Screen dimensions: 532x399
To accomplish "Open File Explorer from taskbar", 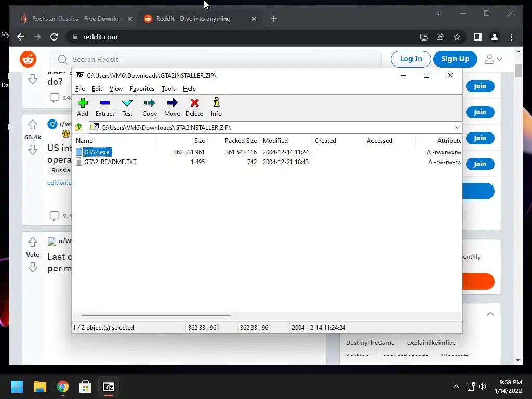I will pos(39,387).
